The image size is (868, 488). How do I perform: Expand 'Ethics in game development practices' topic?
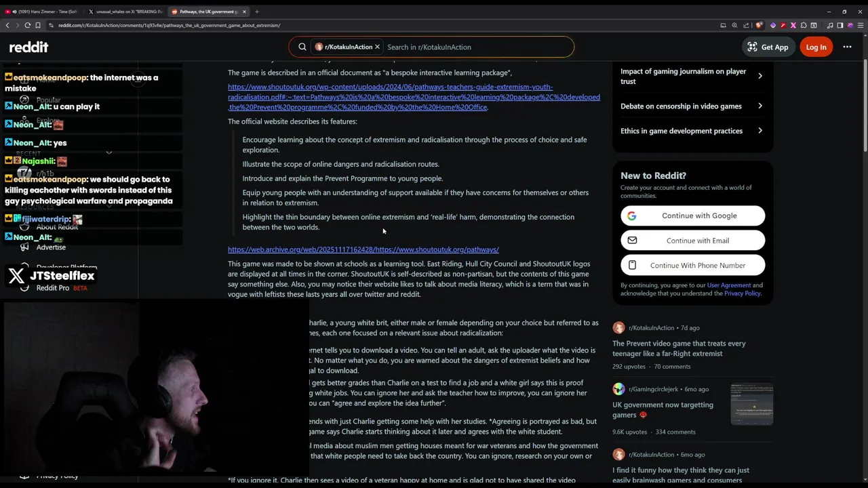point(692,131)
